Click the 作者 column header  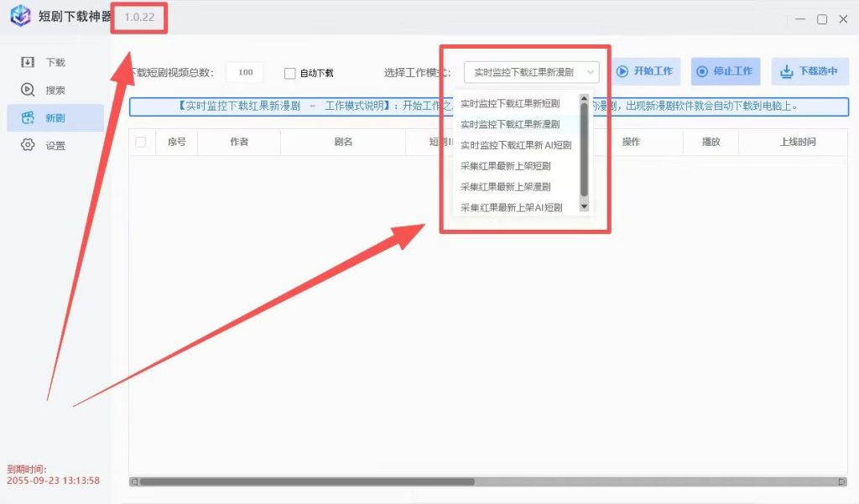pyautogui.click(x=239, y=142)
